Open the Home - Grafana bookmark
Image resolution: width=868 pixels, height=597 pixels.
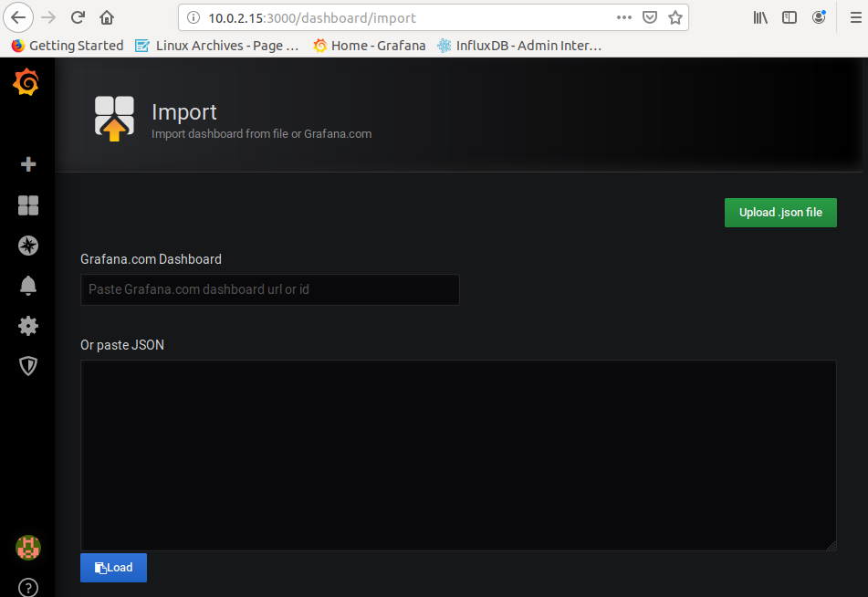(x=370, y=46)
